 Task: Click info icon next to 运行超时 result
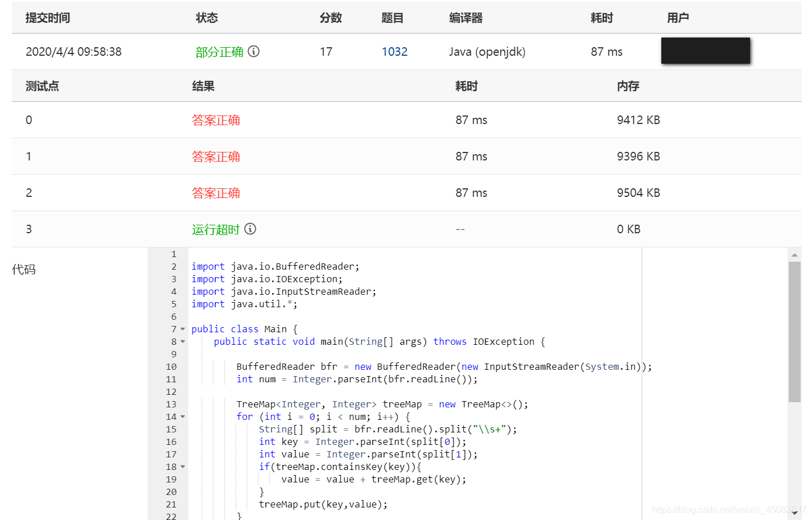point(250,229)
